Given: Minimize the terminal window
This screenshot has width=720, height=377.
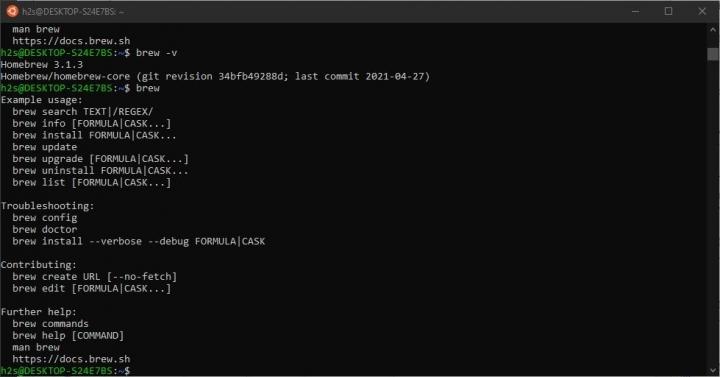Looking at the screenshot, I should click(636, 11).
